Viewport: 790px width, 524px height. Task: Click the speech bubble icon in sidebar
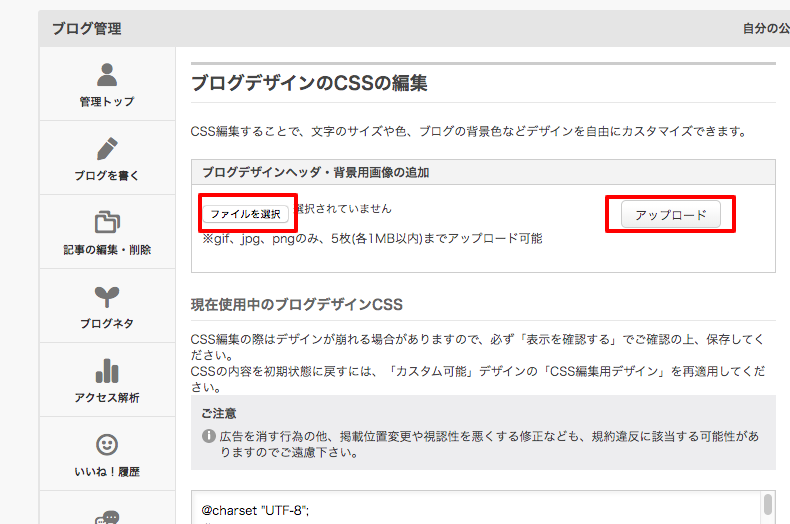tap(107, 517)
